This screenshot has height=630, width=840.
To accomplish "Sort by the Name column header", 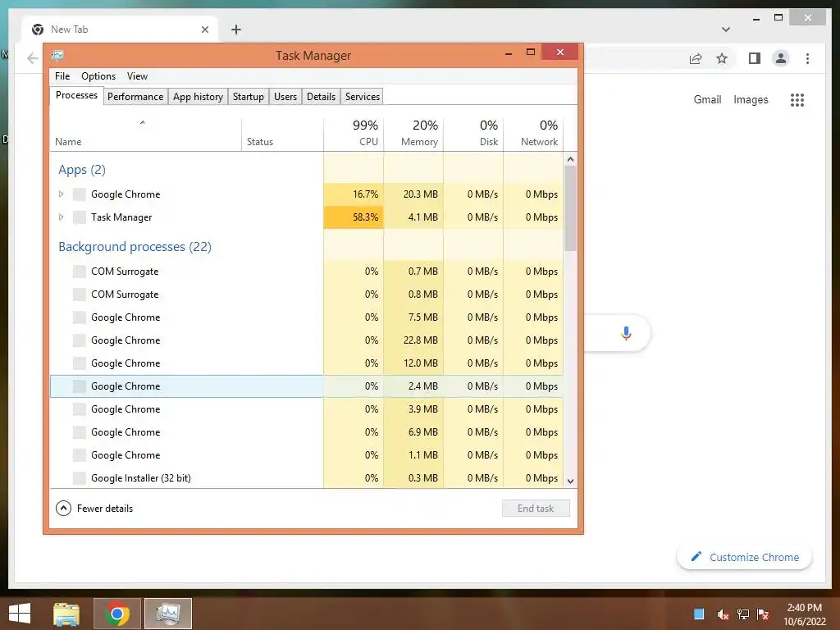I will click(x=145, y=135).
